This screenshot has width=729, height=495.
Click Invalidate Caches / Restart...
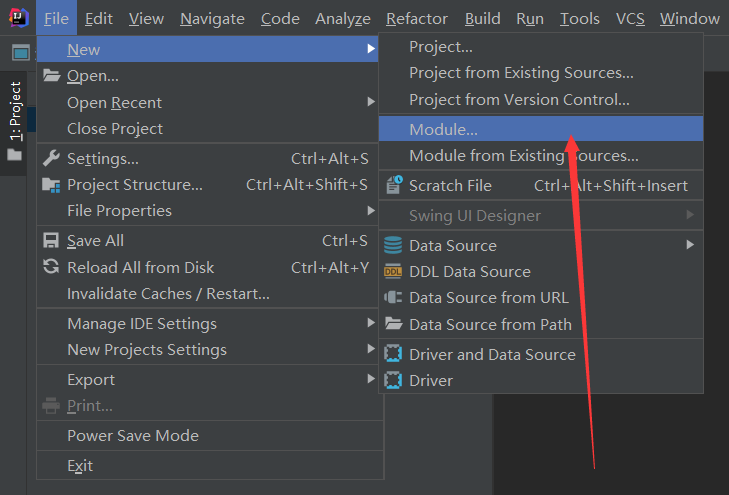[168, 293]
